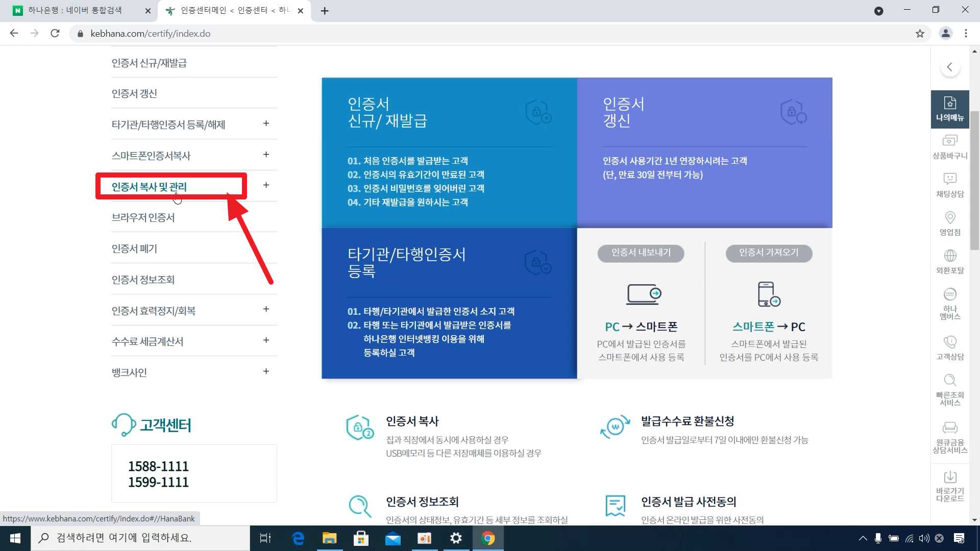Open the 바로가기 다운로드 icon
Viewport: 980px width, 551px height.
(949, 486)
